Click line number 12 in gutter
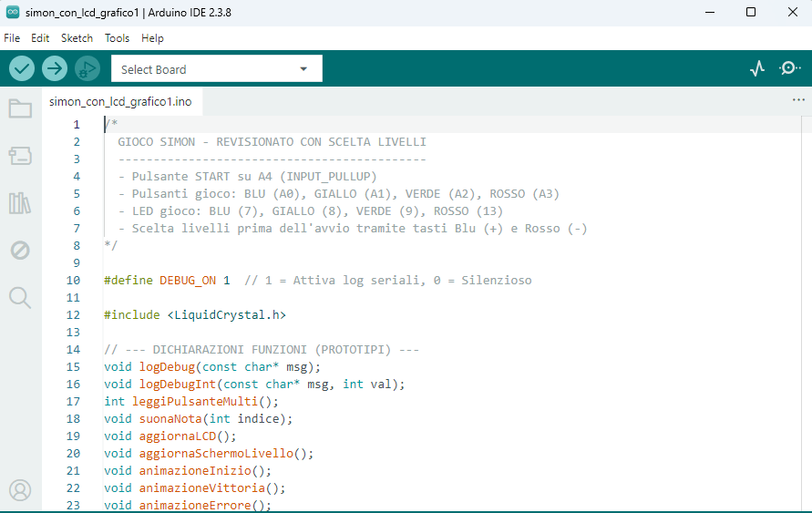812x513 pixels. [x=73, y=314]
